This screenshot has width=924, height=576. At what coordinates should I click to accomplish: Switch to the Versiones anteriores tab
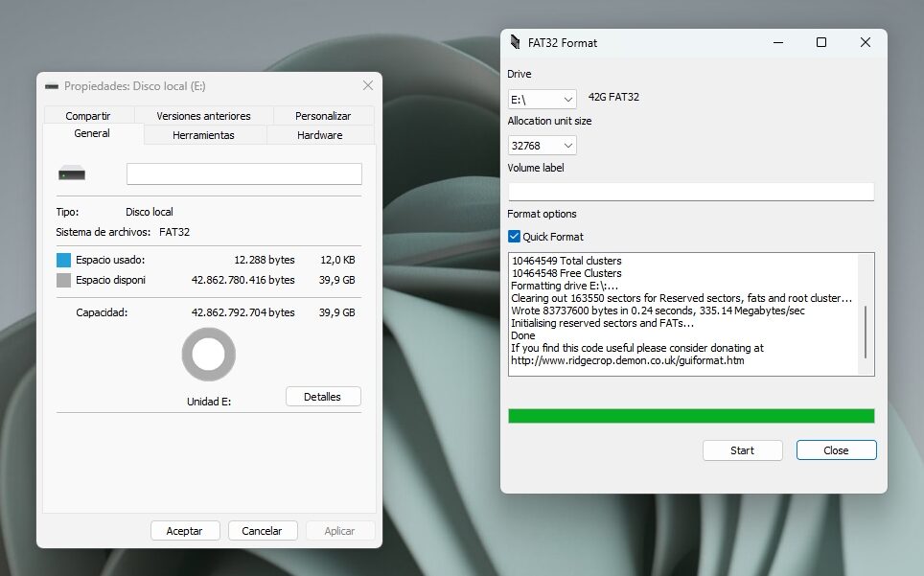[204, 115]
